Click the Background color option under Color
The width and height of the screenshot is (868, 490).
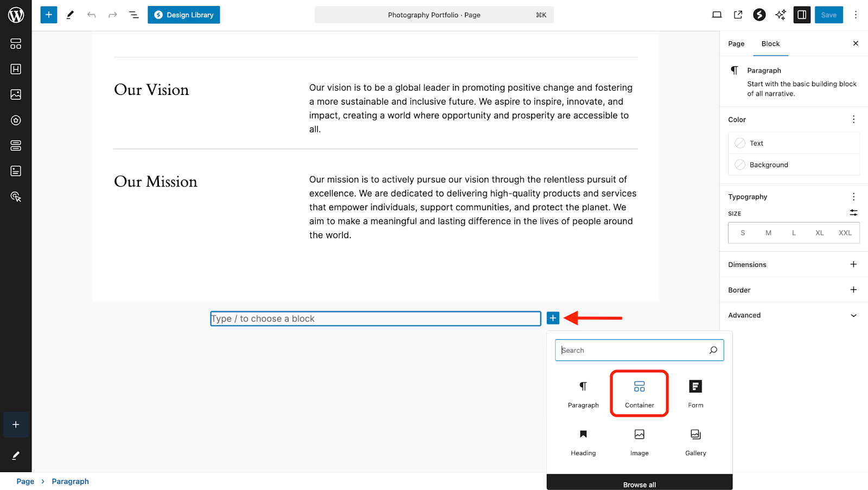click(794, 164)
